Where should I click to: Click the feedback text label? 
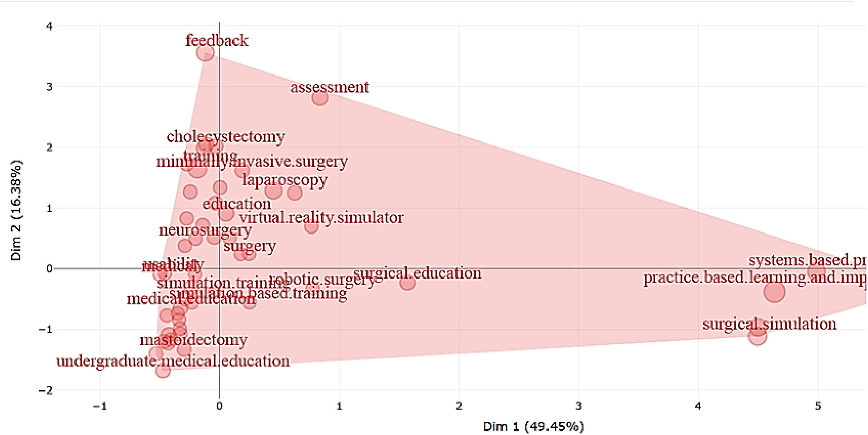pyautogui.click(x=217, y=41)
